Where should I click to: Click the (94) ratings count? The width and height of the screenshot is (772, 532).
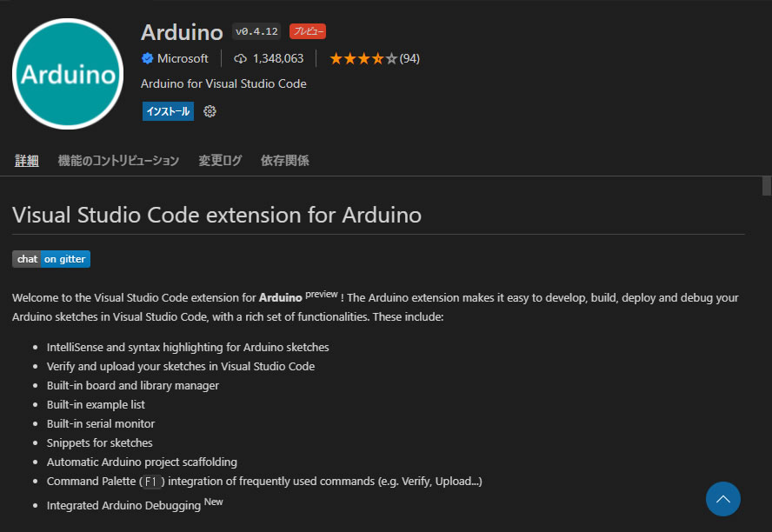[x=409, y=58]
